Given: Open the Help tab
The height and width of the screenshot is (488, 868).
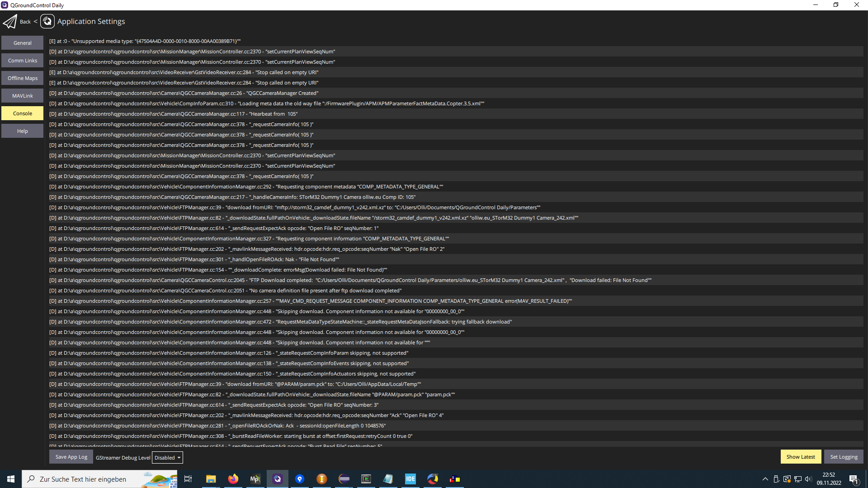Looking at the screenshot, I should [x=23, y=131].
